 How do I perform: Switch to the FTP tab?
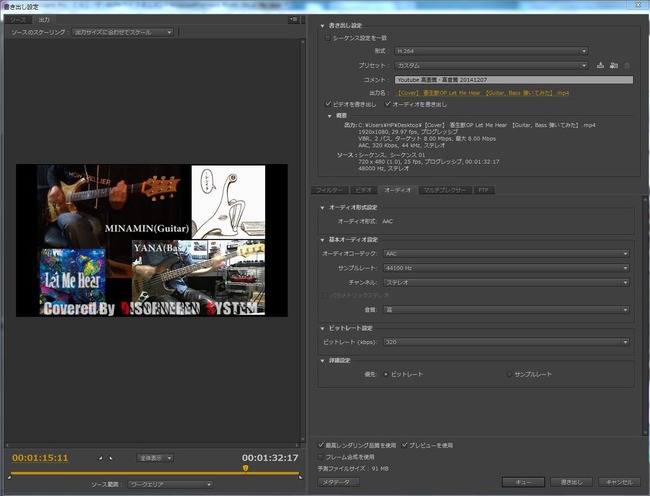[x=483, y=190]
